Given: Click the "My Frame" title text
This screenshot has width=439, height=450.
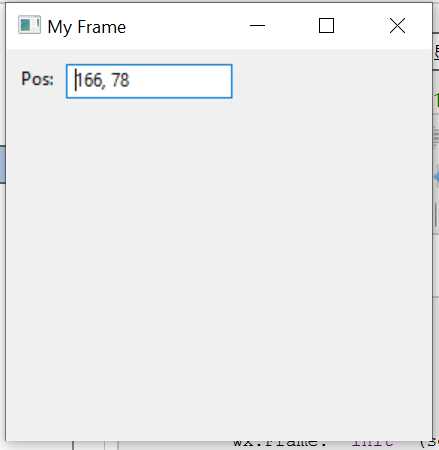Looking at the screenshot, I should pos(87,27).
